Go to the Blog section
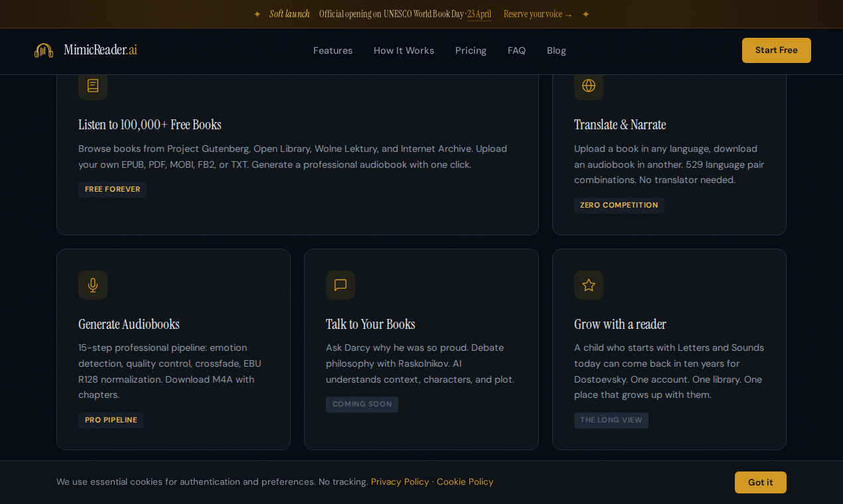This screenshot has height=504, width=843. (556, 50)
